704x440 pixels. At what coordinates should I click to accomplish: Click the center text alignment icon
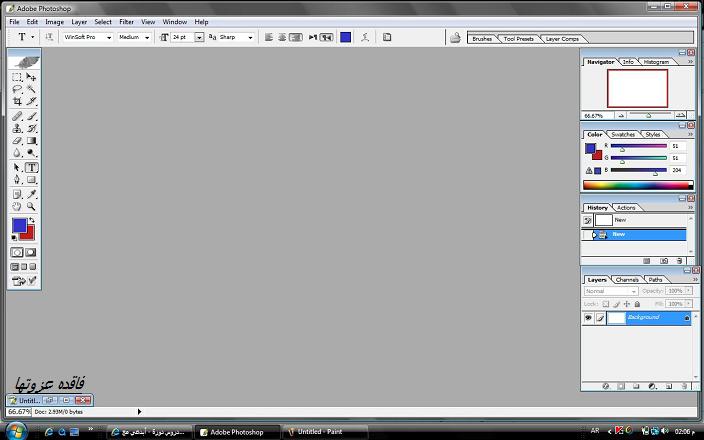(282, 37)
